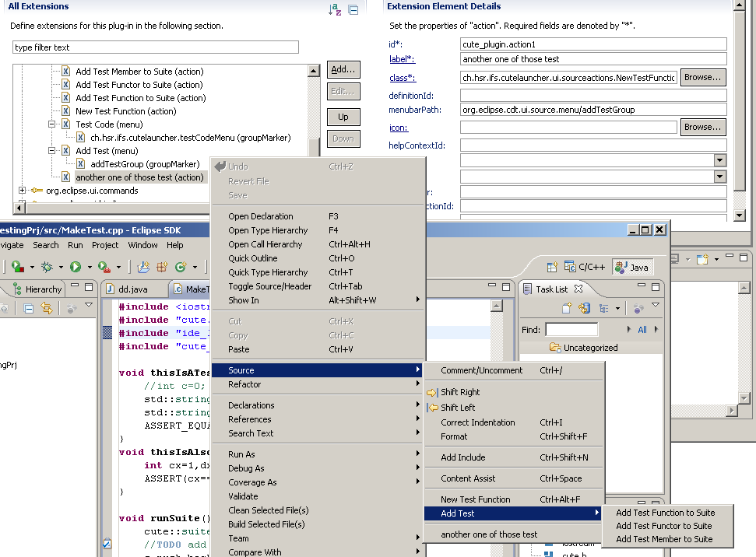Click the Find field in Task List
756x557 pixels.
coord(571,330)
